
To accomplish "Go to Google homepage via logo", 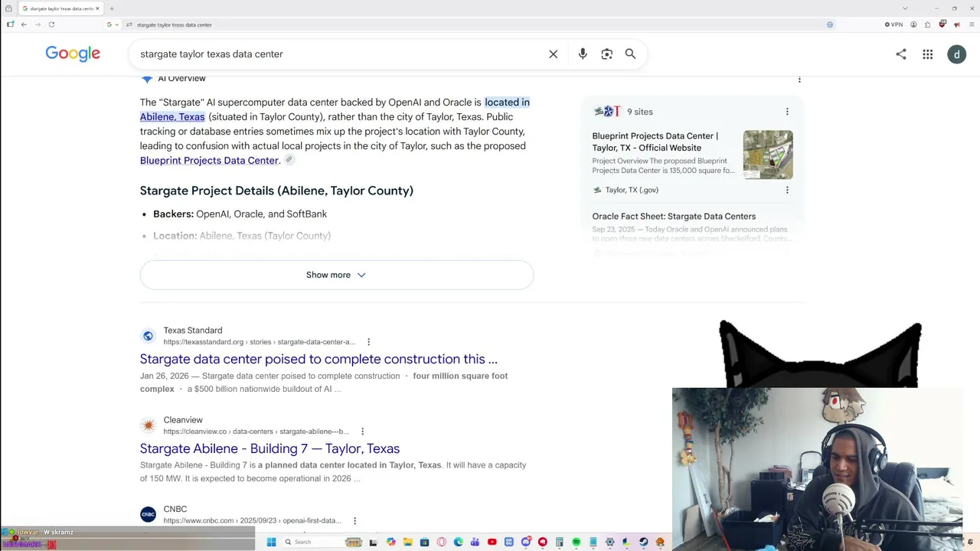I will click(73, 54).
